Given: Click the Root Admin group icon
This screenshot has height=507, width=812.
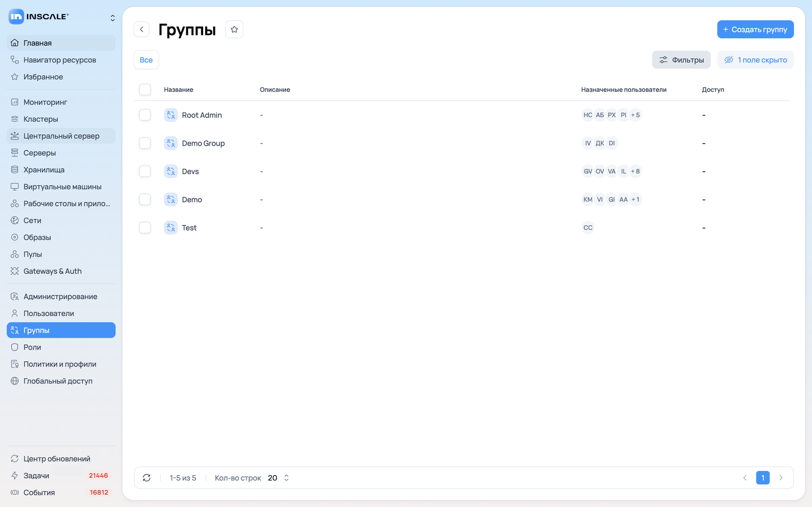Looking at the screenshot, I should tap(171, 115).
